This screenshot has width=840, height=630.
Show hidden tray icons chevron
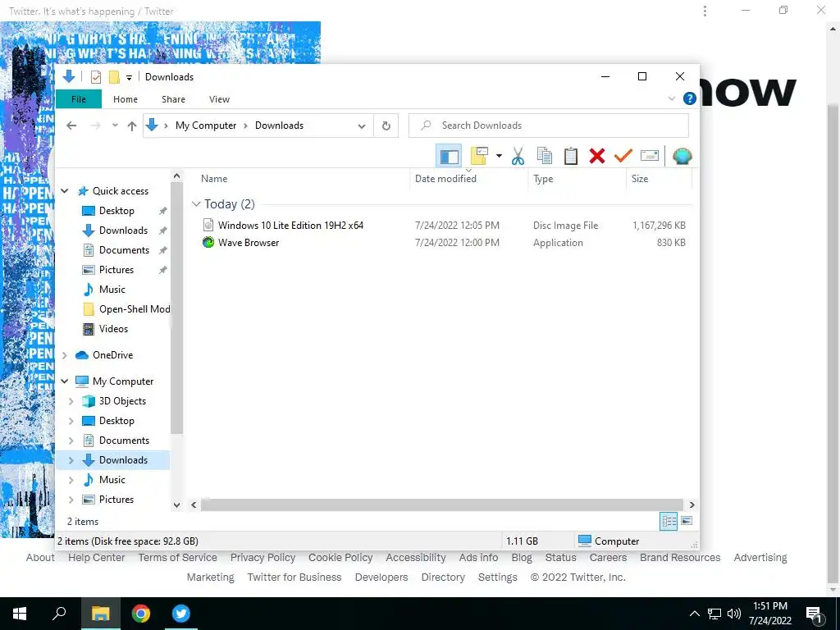pos(694,614)
